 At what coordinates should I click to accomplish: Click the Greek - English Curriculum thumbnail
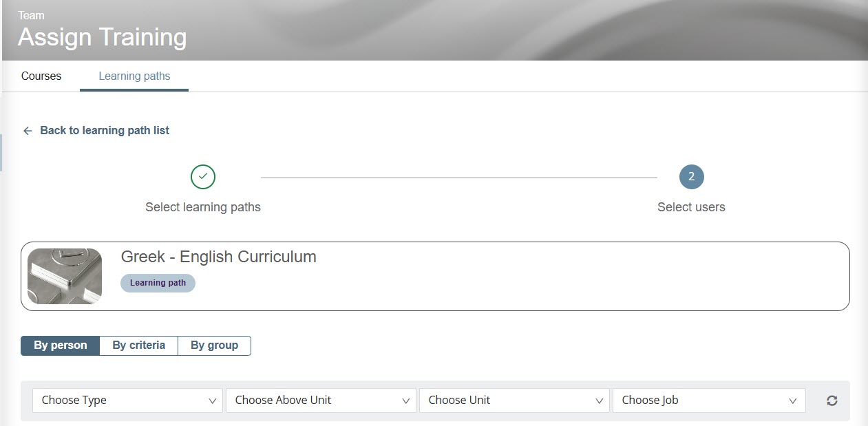click(x=65, y=276)
